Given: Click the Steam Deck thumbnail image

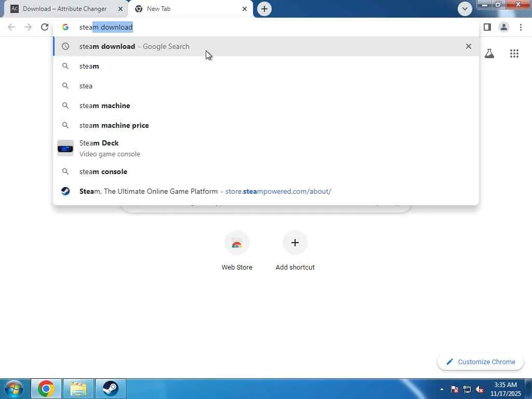Looking at the screenshot, I should pyautogui.click(x=65, y=148).
